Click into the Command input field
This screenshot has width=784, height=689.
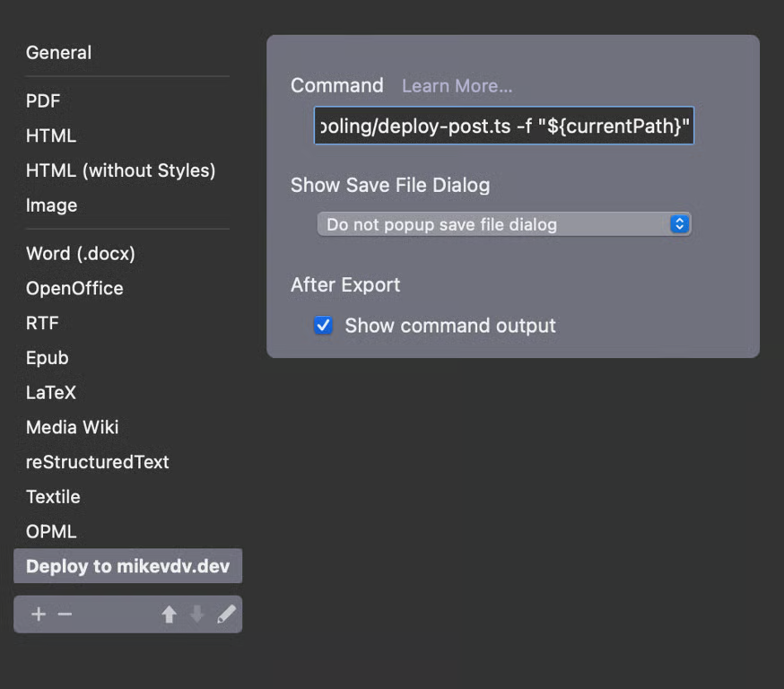pos(503,126)
